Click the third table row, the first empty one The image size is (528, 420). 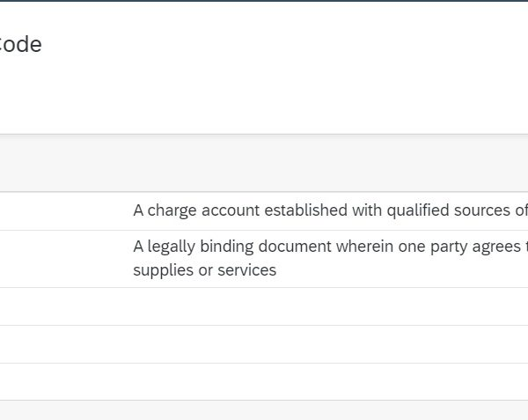click(264, 306)
